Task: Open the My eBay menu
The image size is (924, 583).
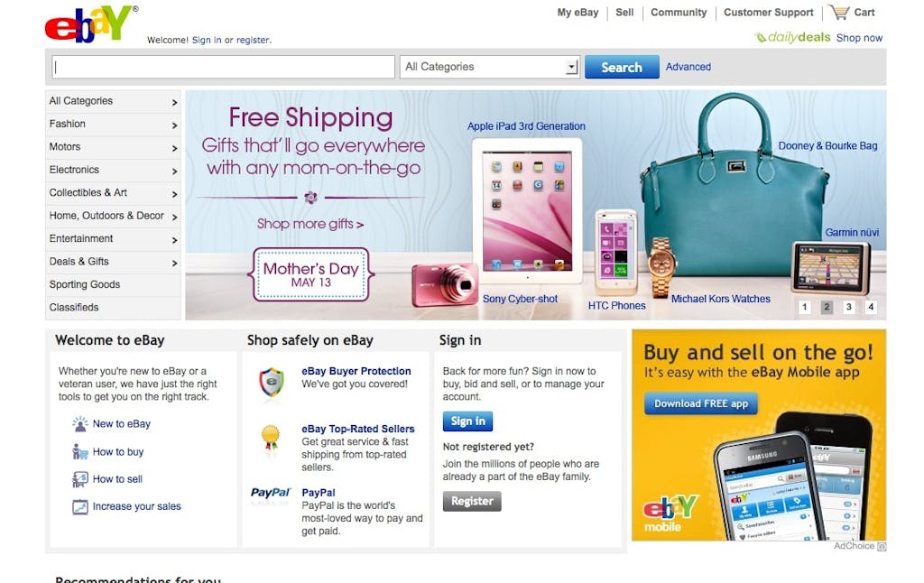Action: point(577,13)
